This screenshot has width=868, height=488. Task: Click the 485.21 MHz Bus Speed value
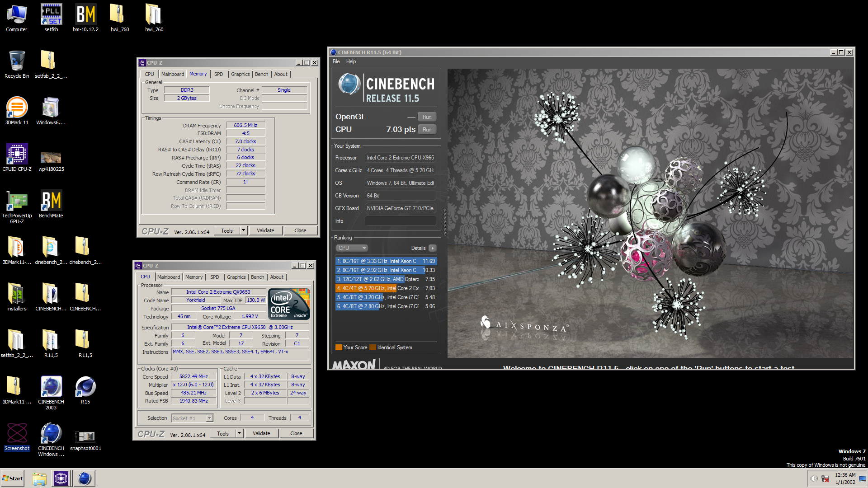tap(194, 393)
